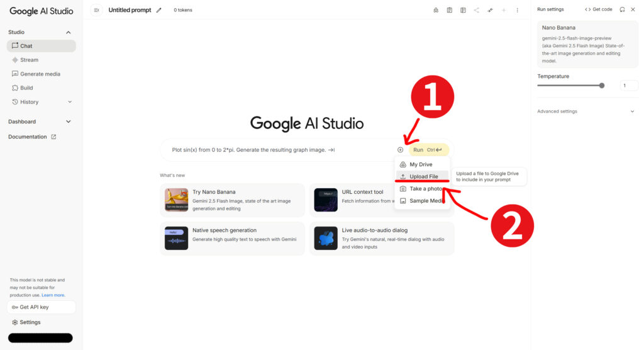Viewport: 644px width, 350px height.
Task: Click the black account bar at sidebar bottom
Action: 40,337
